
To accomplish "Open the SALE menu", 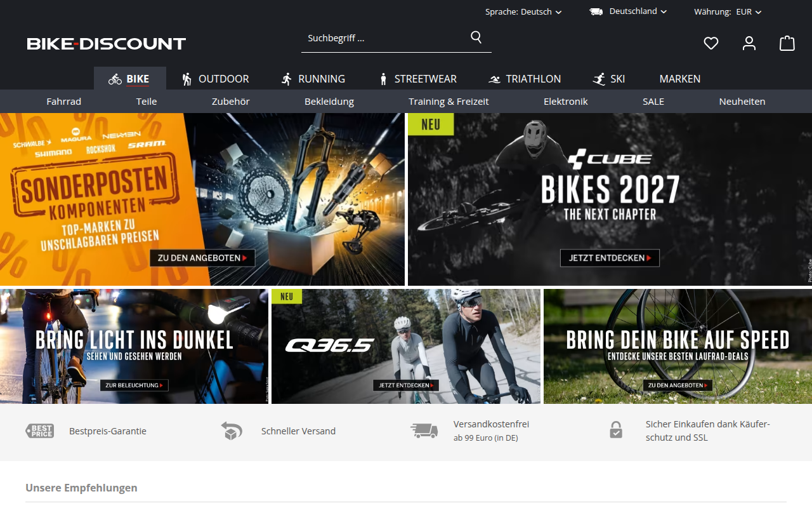I will [653, 101].
